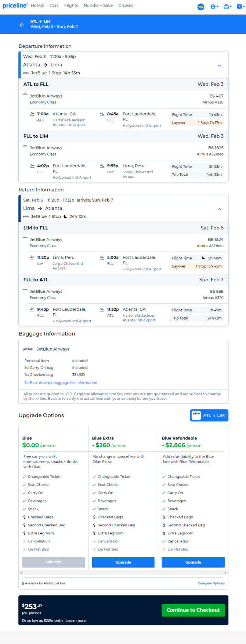Collapse the Lima to Atlanta return details
Screen dimensions: 246x644
coord(220,209)
